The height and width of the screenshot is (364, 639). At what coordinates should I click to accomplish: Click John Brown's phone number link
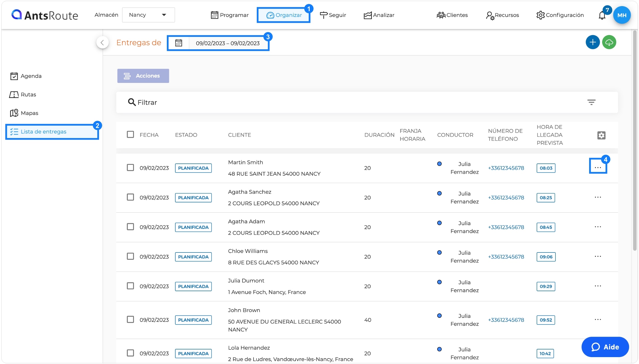pos(506,320)
